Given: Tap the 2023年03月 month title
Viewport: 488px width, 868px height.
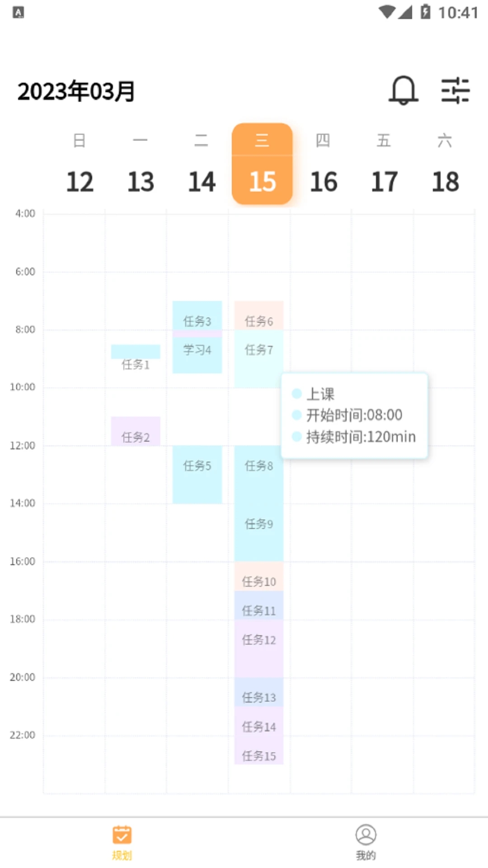Looking at the screenshot, I should [x=76, y=91].
